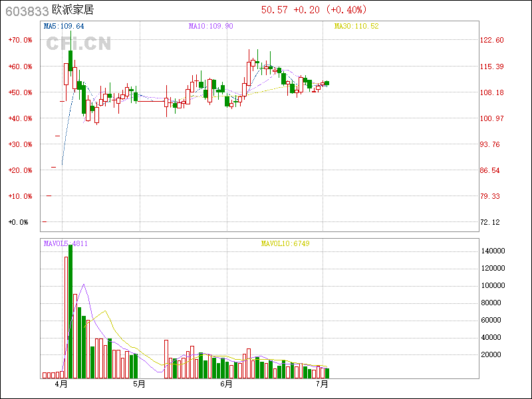Click the MA5:109.64 indicator label
This screenshot has height=399, width=532.
point(64,26)
